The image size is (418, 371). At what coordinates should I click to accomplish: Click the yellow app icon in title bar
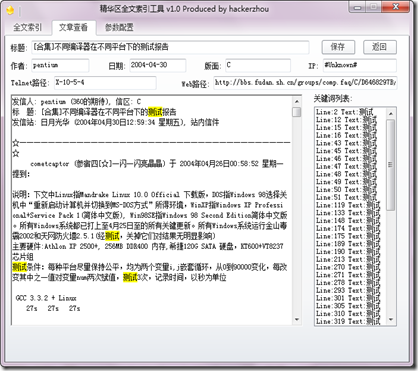(10, 11)
